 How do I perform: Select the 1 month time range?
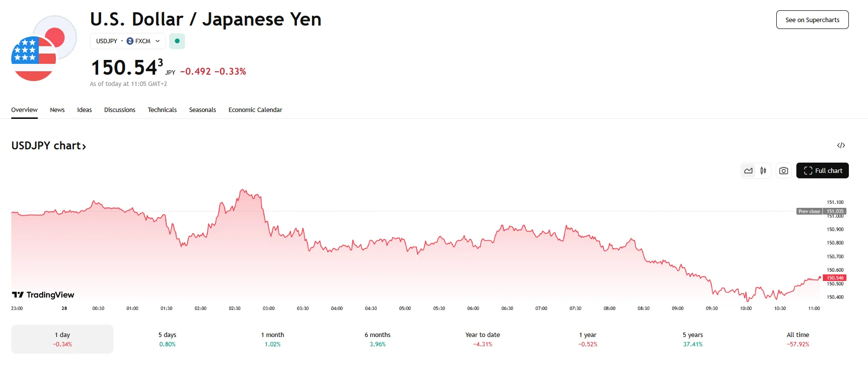pyautogui.click(x=272, y=339)
